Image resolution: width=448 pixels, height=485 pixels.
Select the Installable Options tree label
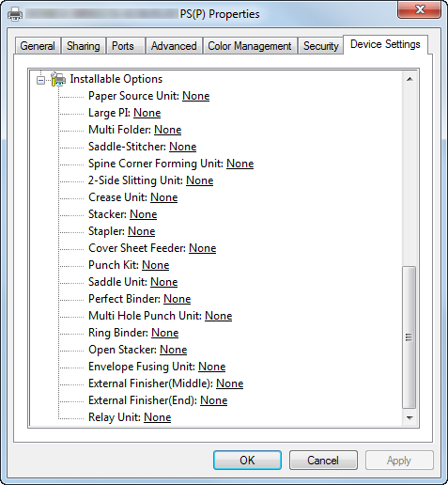point(116,79)
